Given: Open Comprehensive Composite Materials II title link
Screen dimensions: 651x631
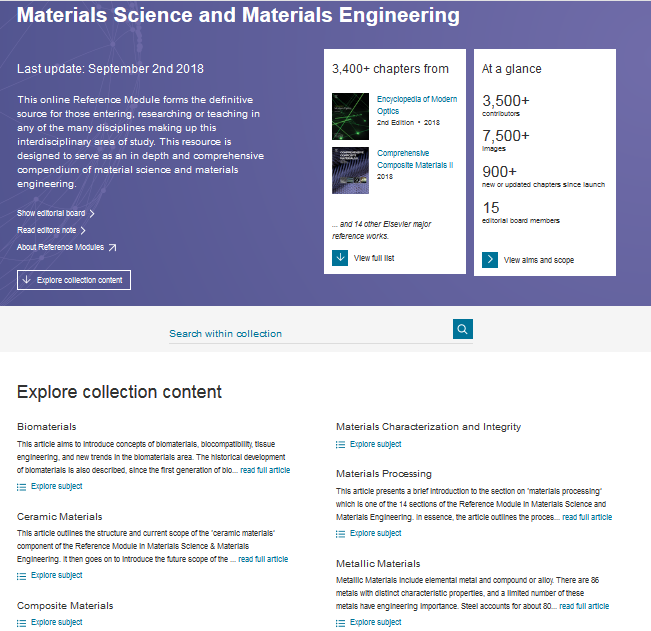Looking at the screenshot, I should click(415, 159).
